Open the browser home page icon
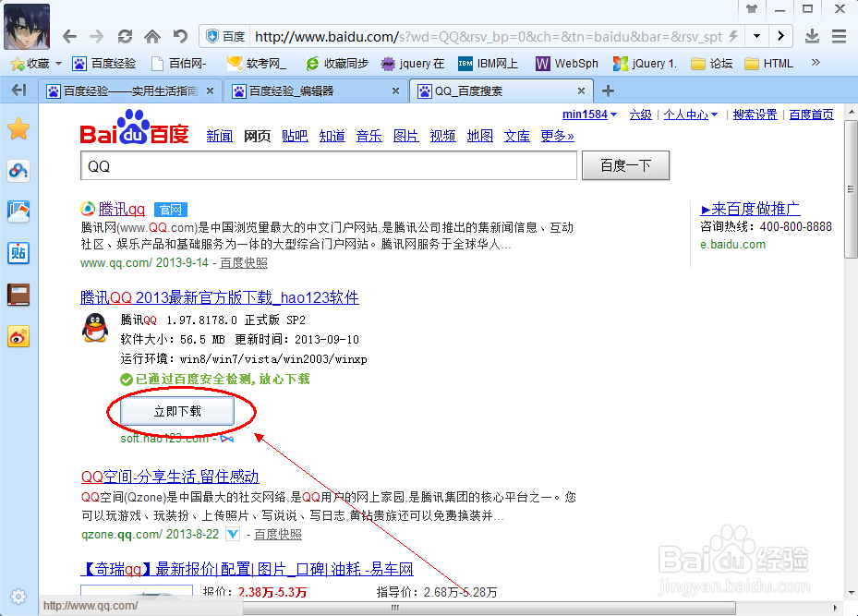 pos(151,35)
